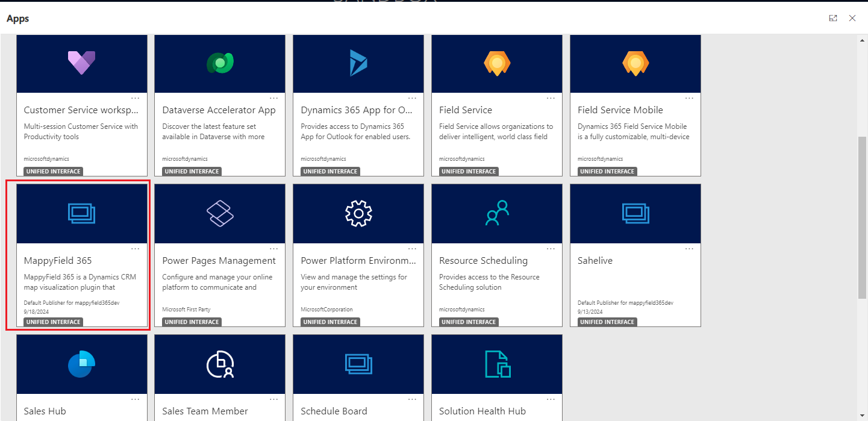Click the Sales Team Member icon
The height and width of the screenshot is (421, 868).
tap(220, 364)
